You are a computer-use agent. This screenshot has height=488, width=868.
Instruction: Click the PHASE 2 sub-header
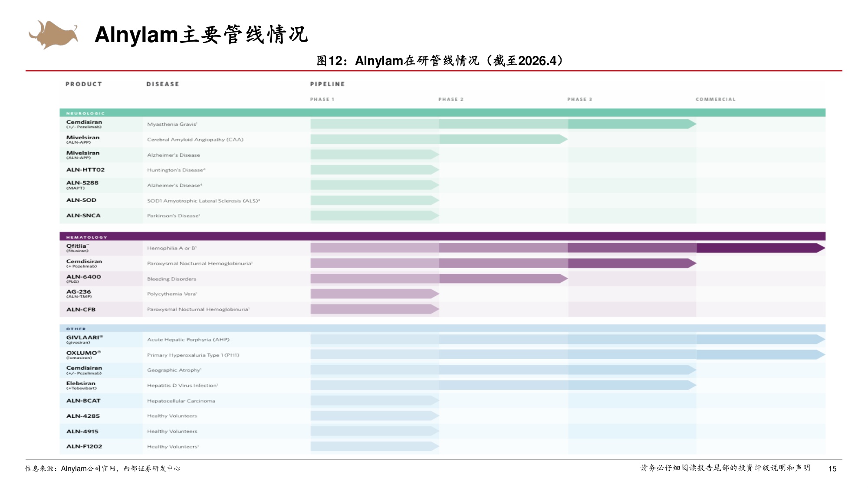[x=451, y=99]
